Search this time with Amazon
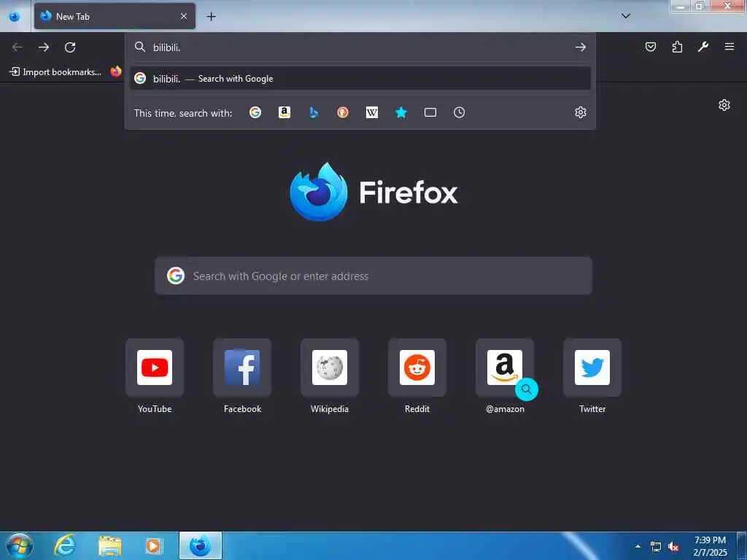This screenshot has height=560, width=747. click(285, 112)
